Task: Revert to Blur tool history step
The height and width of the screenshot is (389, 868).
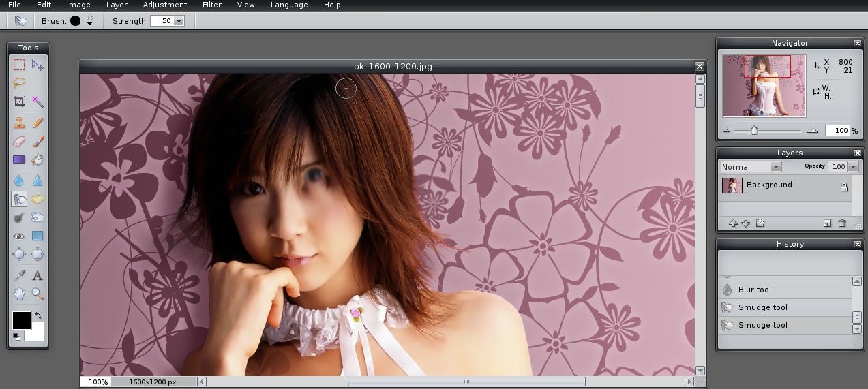Action: click(x=754, y=290)
